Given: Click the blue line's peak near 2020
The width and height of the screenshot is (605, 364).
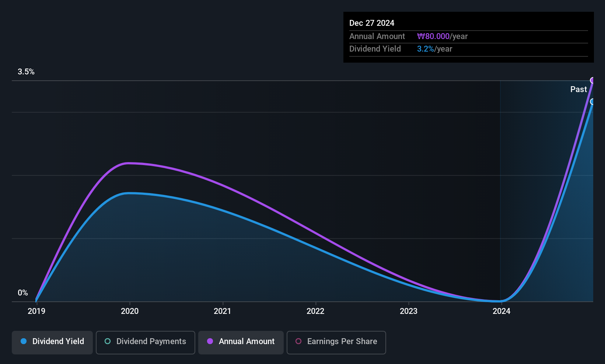Looking at the screenshot, I should 128,193.
